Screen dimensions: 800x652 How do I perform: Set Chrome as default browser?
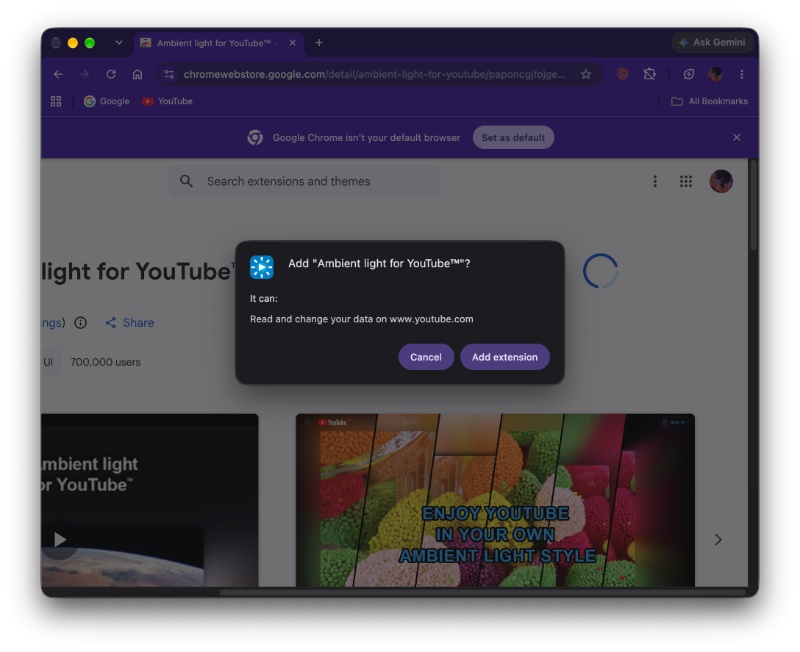coord(513,137)
